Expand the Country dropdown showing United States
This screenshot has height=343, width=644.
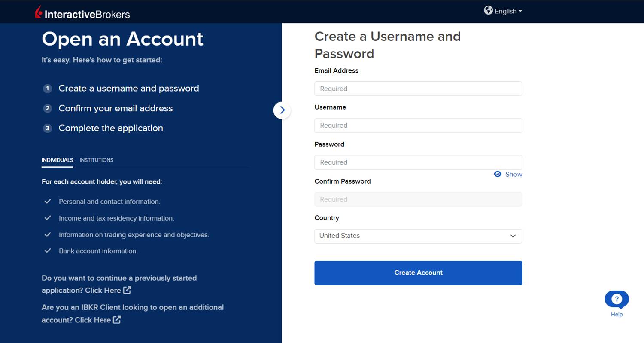coord(418,236)
